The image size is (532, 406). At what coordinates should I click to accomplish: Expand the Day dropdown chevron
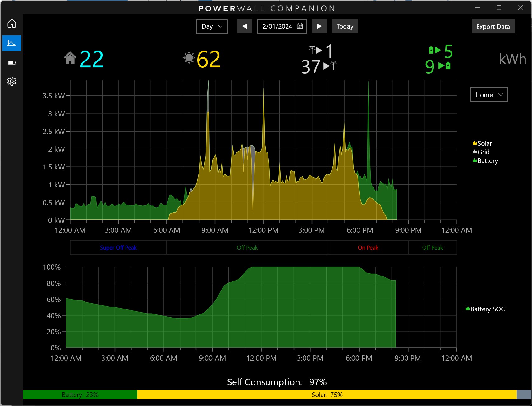(220, 26)
